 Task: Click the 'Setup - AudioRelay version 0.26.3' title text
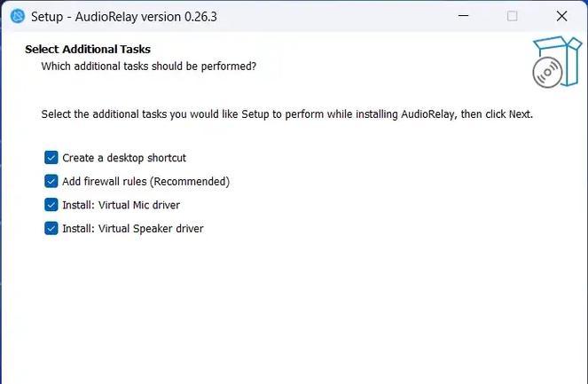(x=124, y=17)
